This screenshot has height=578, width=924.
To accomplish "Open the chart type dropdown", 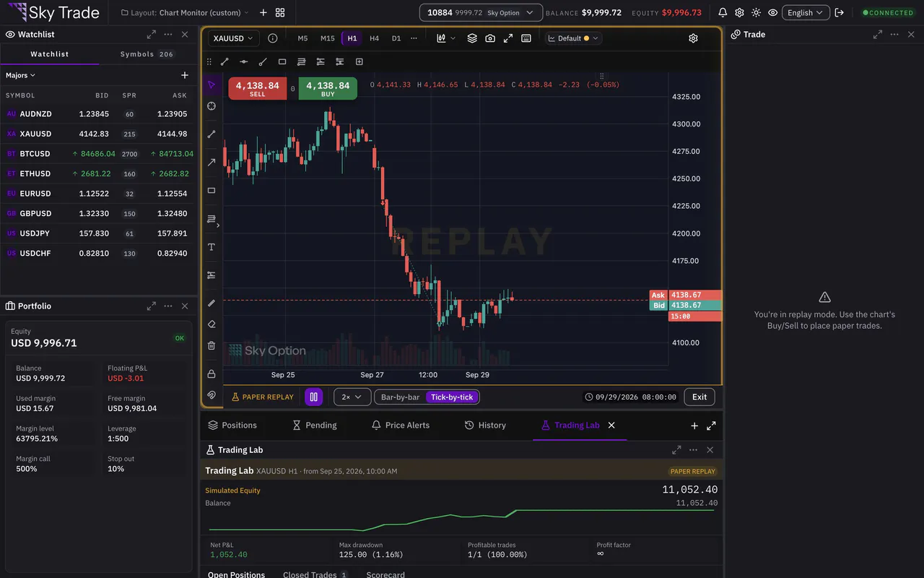I will tap(445, 38).
